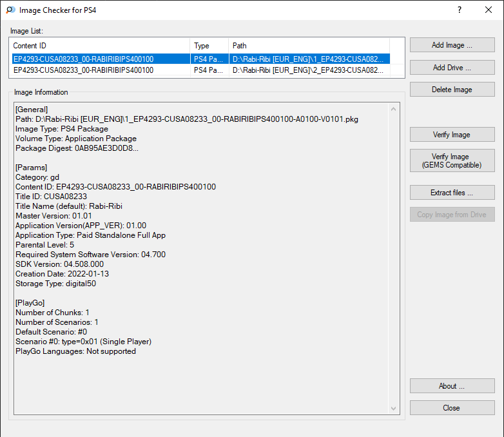
Task: Click the Volume Type: Application Package line
Action: pyautogui.click(x=76, y=139)
